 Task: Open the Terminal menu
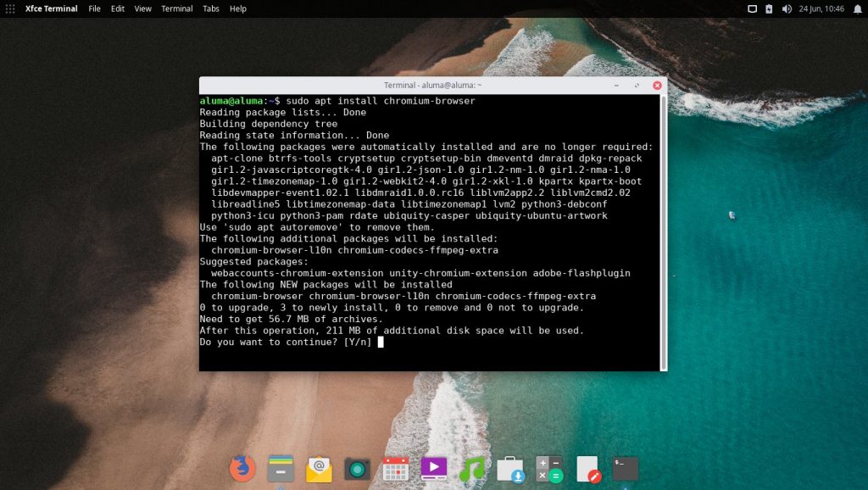(176, 8)
